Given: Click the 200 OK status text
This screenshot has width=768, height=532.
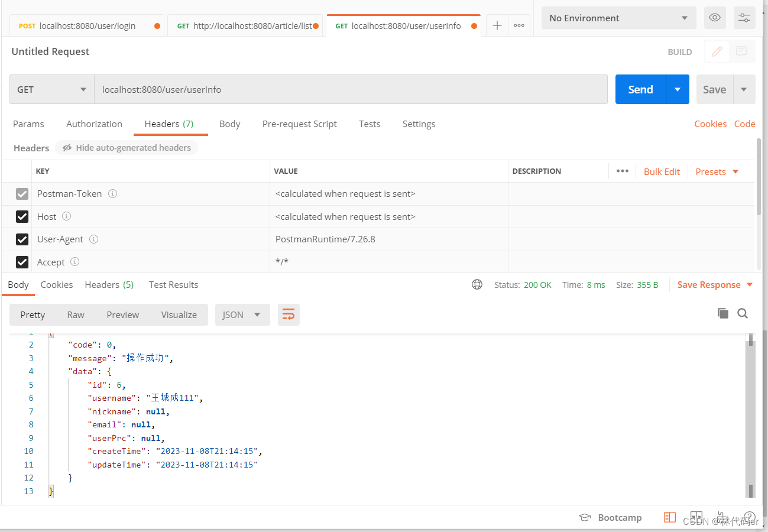Looking at the screenshot, I should click(x=537, y=285).
